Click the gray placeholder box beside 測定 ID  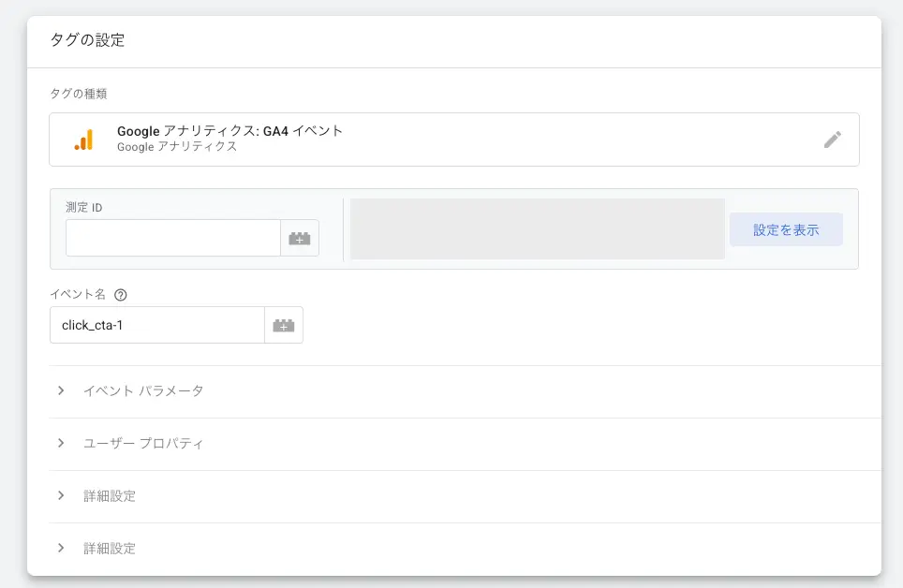tap(537, 228)
